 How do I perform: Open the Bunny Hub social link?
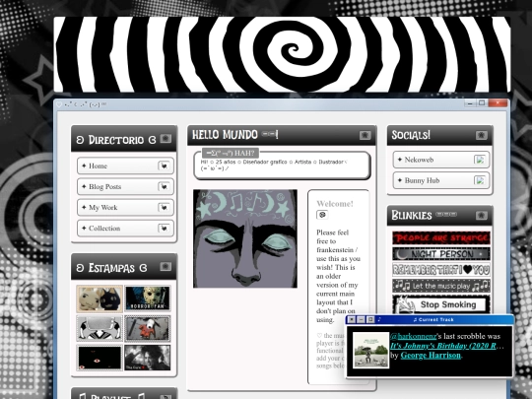click(x=441, y=180)
